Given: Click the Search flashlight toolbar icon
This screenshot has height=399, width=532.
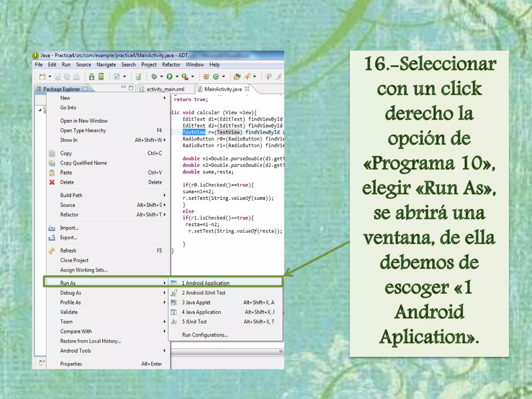Looking at the screenshot, I should click(x=247, y=77).
